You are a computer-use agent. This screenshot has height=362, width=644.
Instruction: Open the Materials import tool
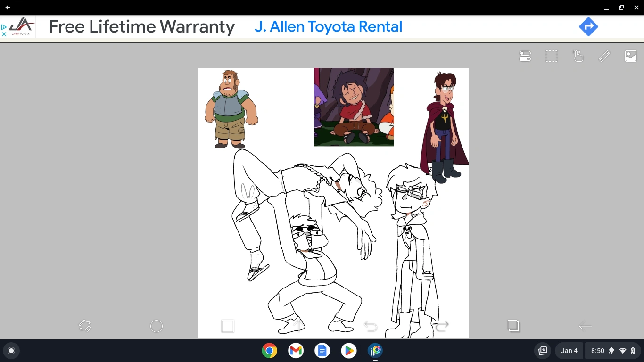click(630, 56)
